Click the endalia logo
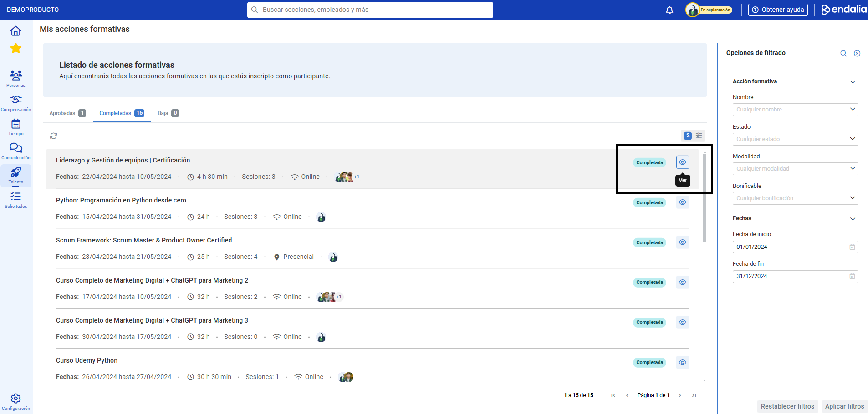This screenshot has height=414, width=868. pos(843,10)
